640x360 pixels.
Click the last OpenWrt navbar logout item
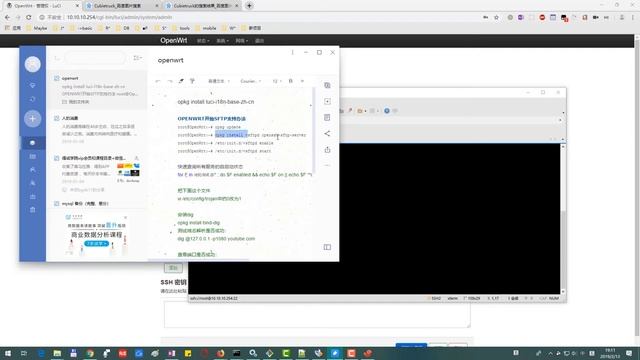260,41
